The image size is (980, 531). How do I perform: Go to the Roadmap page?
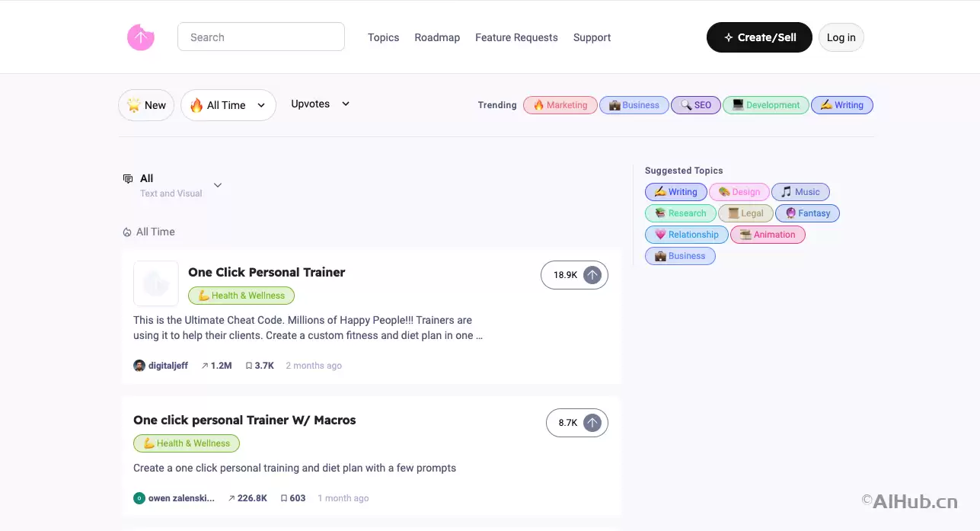437,37
